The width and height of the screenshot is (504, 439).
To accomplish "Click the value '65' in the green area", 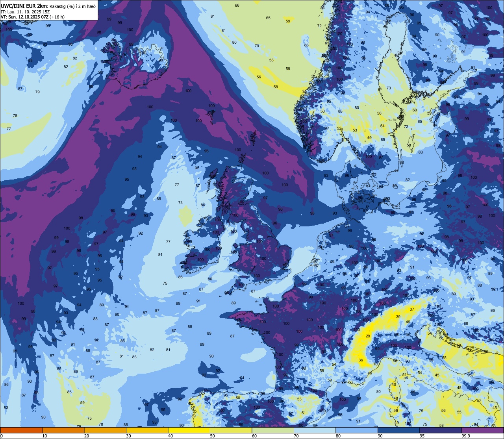I will click(268, 18).
